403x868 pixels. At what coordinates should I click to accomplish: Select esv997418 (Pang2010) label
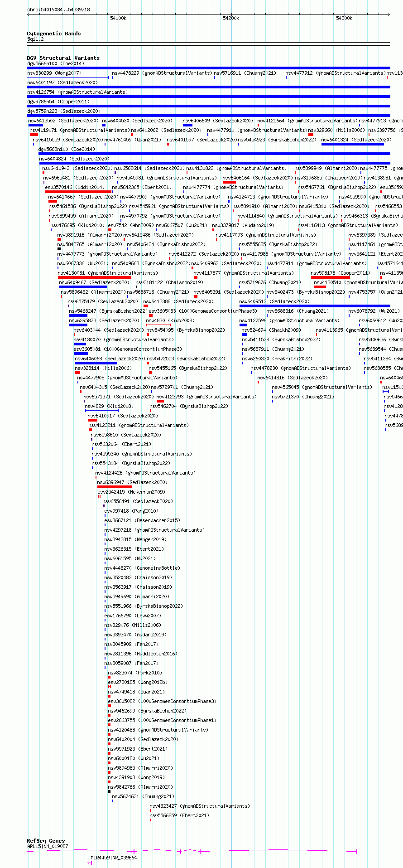click(131, 511)
